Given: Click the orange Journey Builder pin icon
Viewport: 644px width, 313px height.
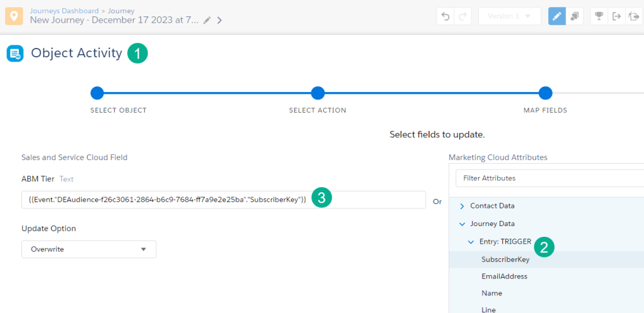Looking at the screenshot, I should [14, 16].
